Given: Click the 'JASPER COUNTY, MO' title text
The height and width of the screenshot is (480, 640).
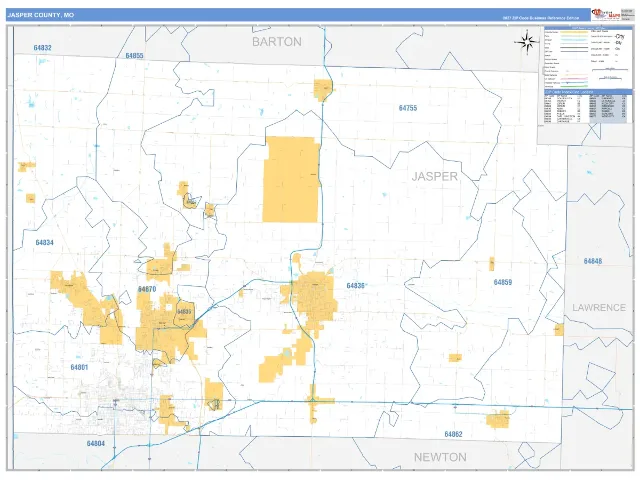Looking at the screenshot, I should tap(40, 15).
